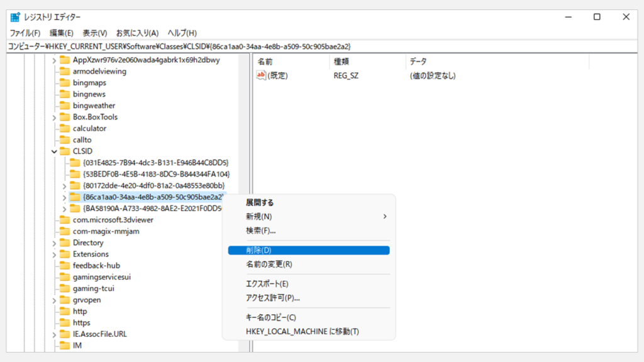This screenshot has height=362, width=644.
Task: Expand the {80172dde-4e20-4df0-81a2-0a48553e80bb} key
Action: point(65,186)
